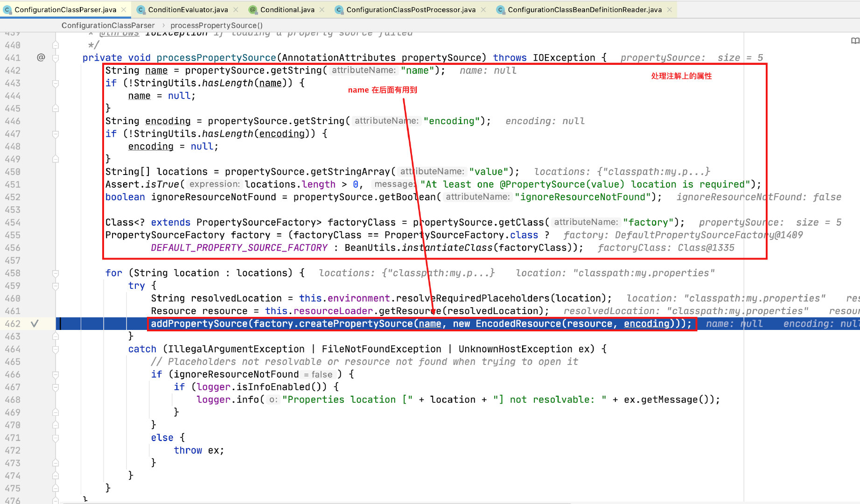Click resolveRequiredPlaceholders on line 460
The image size is (860, 504).
point(473,298)
